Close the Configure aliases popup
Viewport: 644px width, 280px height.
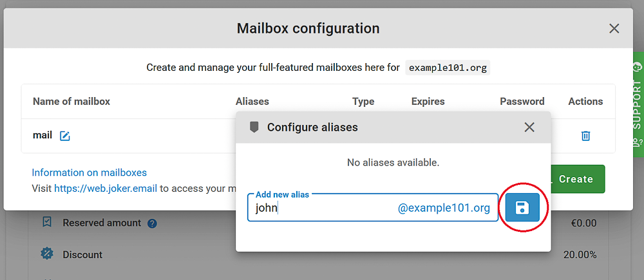(x=529, y=127)
